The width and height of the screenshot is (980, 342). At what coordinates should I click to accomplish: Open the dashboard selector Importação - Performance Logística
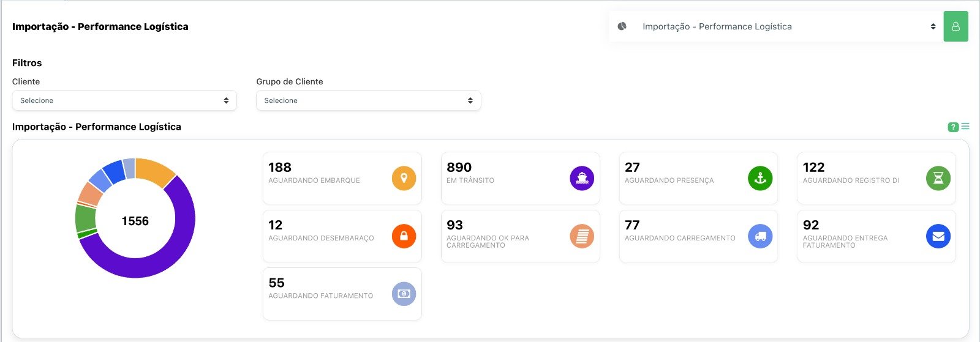775,26
